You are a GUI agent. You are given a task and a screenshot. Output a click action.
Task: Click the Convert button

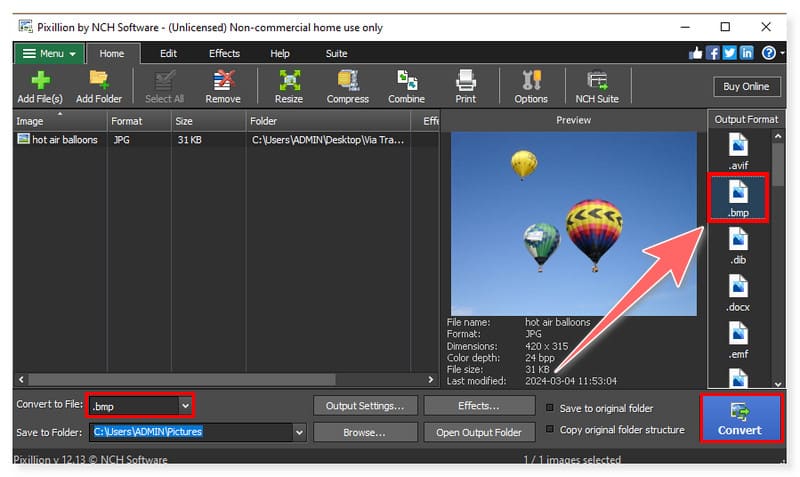click(739, 419)
